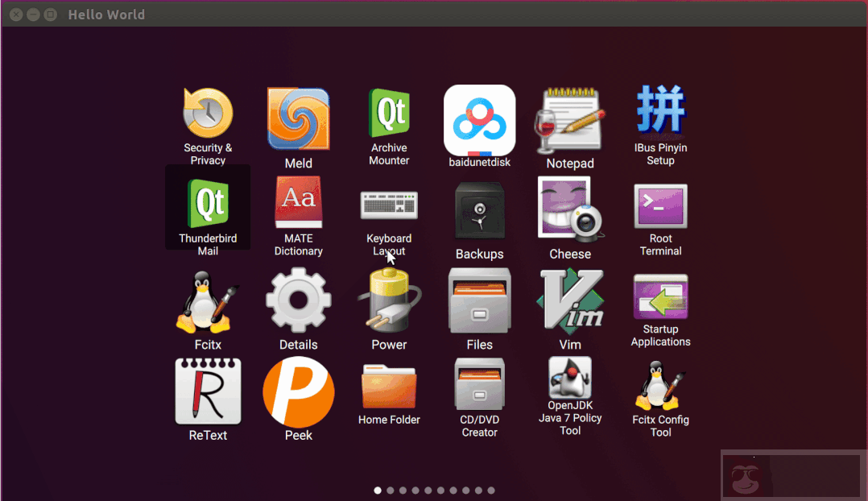
Task: Start the Peek screen recorder
Action: tap(298, 391)
